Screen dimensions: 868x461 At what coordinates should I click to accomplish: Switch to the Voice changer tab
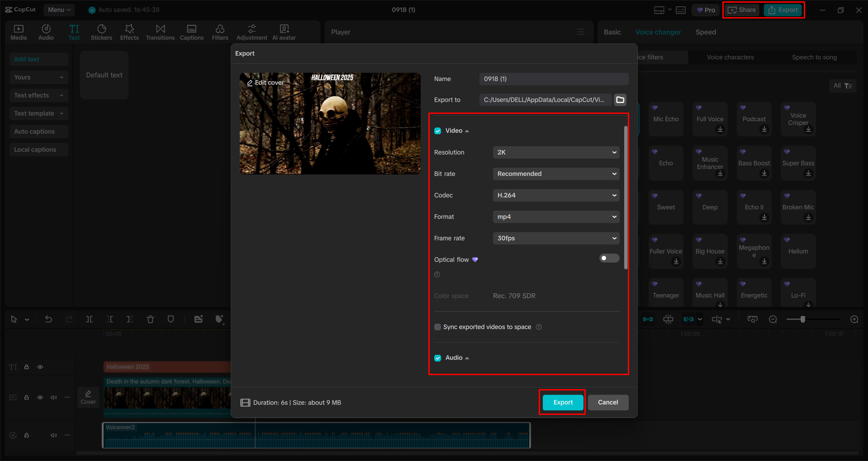tap(658, 32)
